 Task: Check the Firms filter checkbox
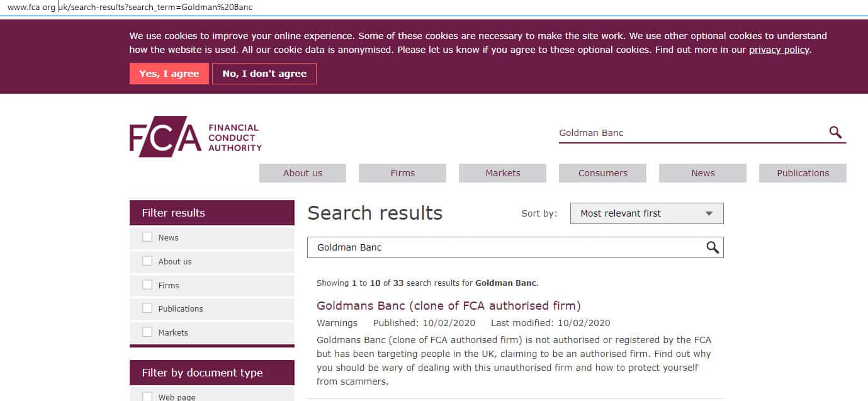[147, 285]
